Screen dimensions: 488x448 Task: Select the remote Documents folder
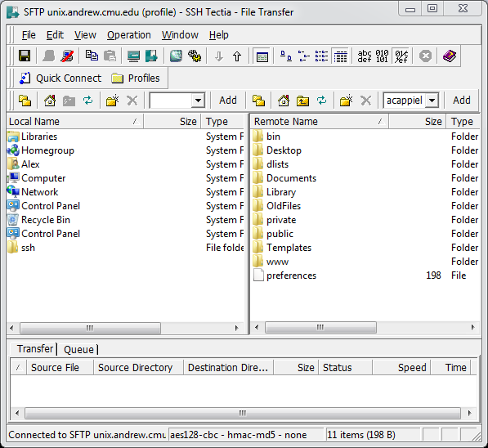284,178
